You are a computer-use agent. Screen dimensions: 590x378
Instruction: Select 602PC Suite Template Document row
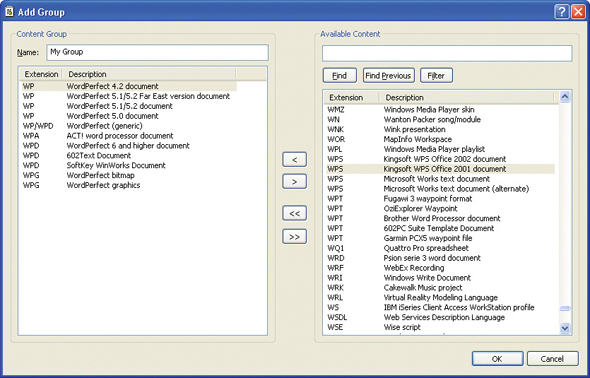coord(440,229)
